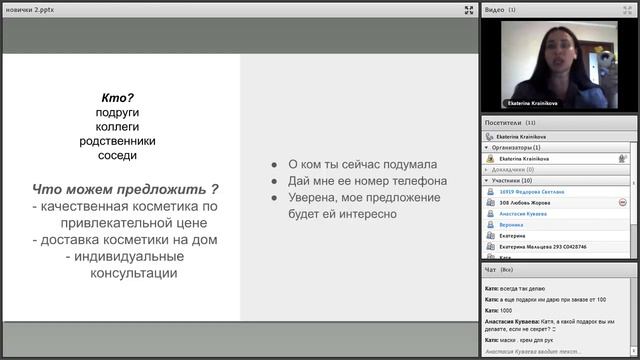Maximize the Видео pod

(x=627, y=10)
